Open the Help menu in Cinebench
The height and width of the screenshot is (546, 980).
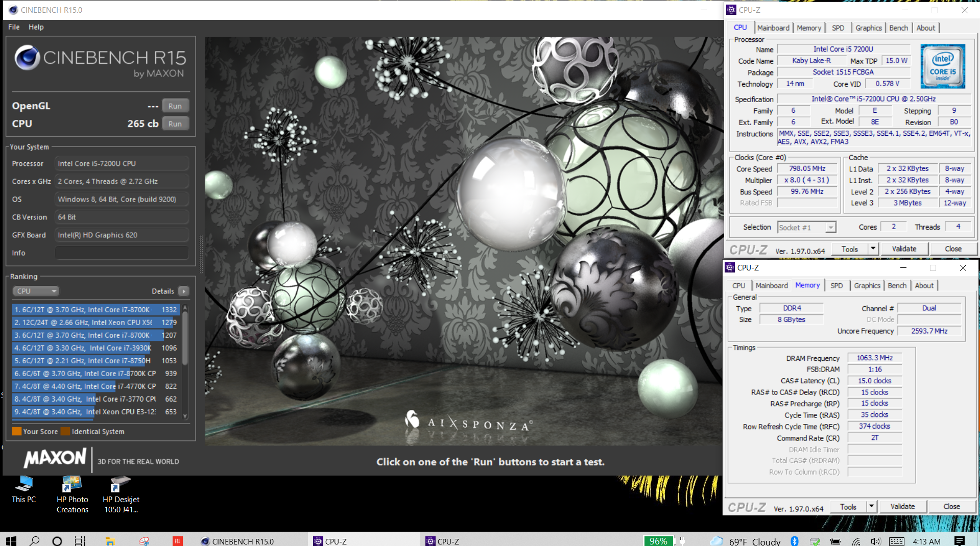click(x=36, y=27)
